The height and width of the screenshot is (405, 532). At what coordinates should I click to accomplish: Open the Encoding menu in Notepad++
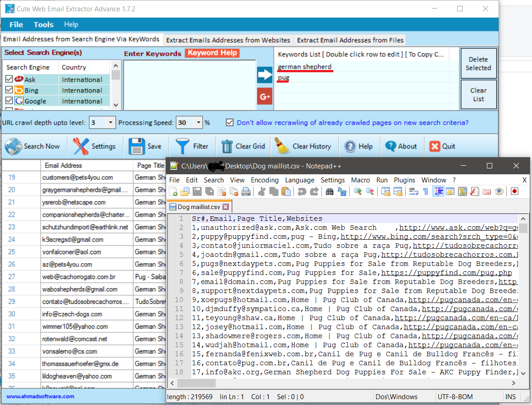[264, 180]
